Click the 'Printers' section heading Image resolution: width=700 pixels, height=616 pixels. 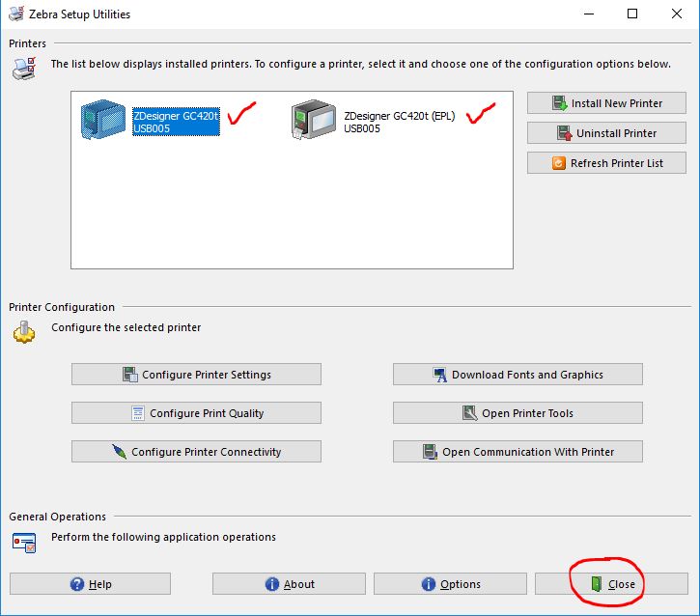point(27,43)
